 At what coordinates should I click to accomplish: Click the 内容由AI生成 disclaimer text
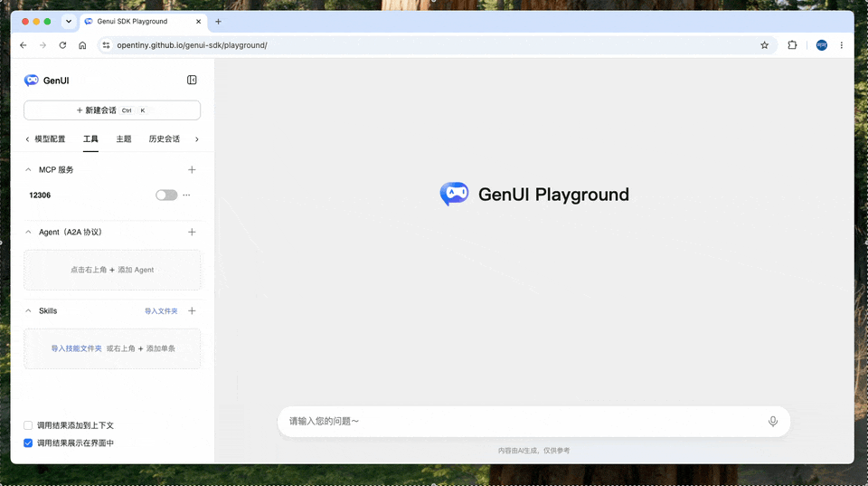point(533,451)
